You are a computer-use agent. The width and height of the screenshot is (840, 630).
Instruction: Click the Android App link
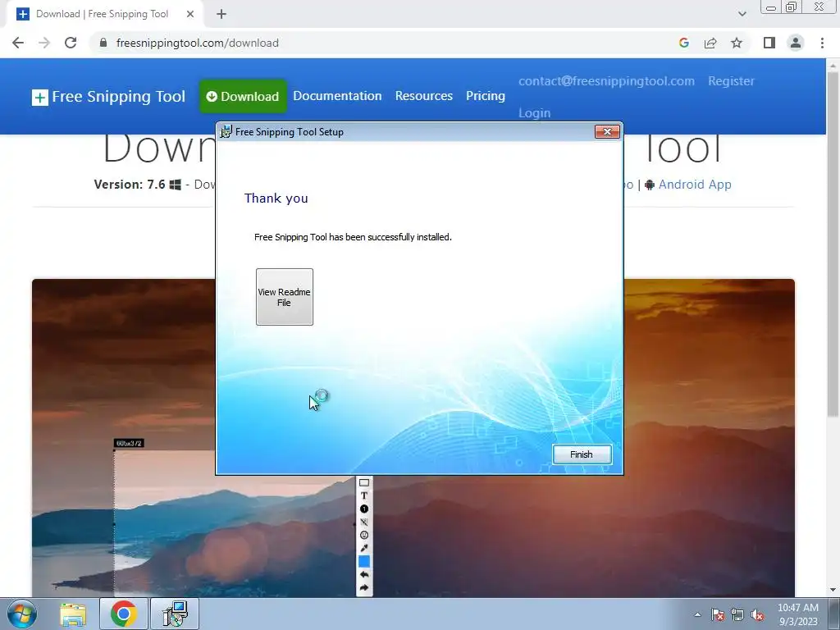coord(694,185)
